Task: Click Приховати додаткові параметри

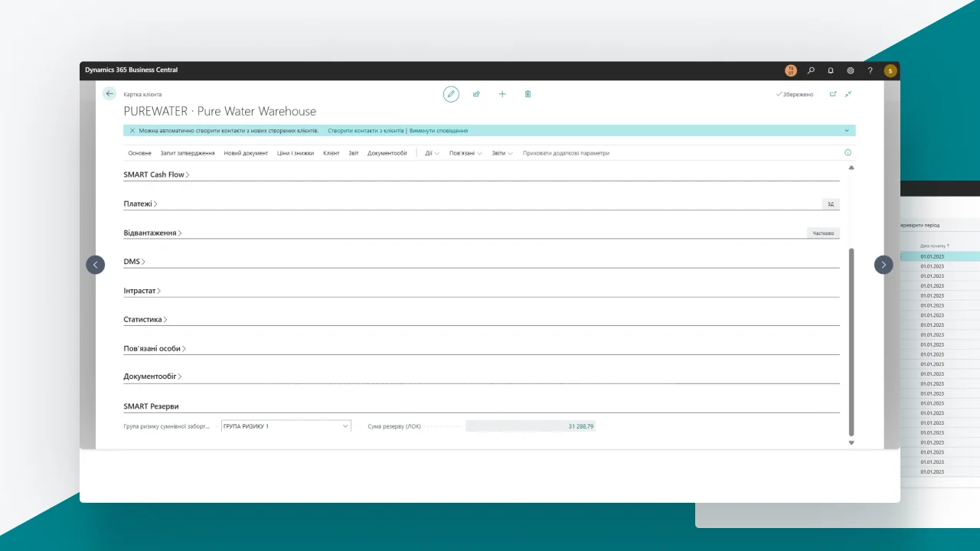Action: pyautogui.click(x=566, y=153)
